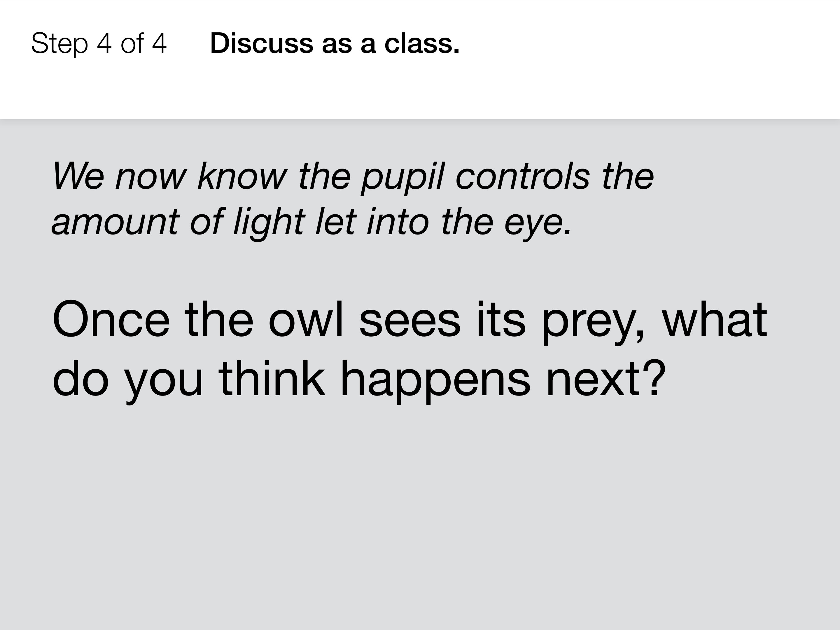Click the word "eye." ending the italic sentence
This screenshot has width=840, height=630.
coord(538,225)
